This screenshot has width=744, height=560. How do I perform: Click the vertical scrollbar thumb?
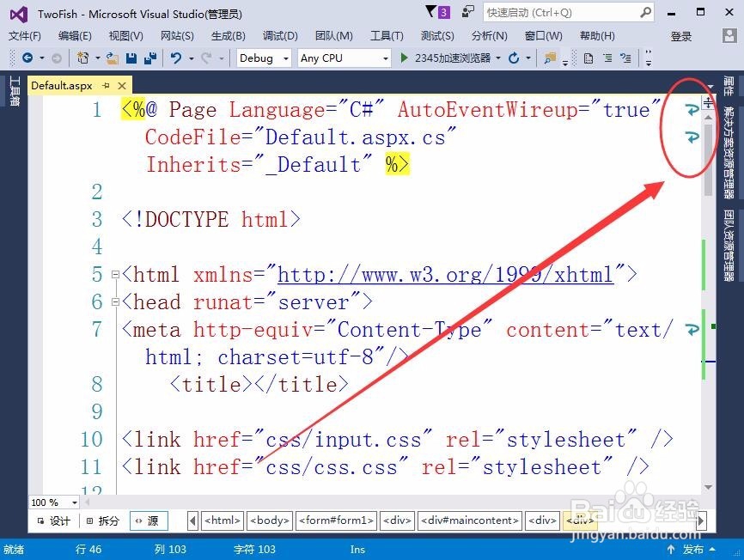click(709, 159)
